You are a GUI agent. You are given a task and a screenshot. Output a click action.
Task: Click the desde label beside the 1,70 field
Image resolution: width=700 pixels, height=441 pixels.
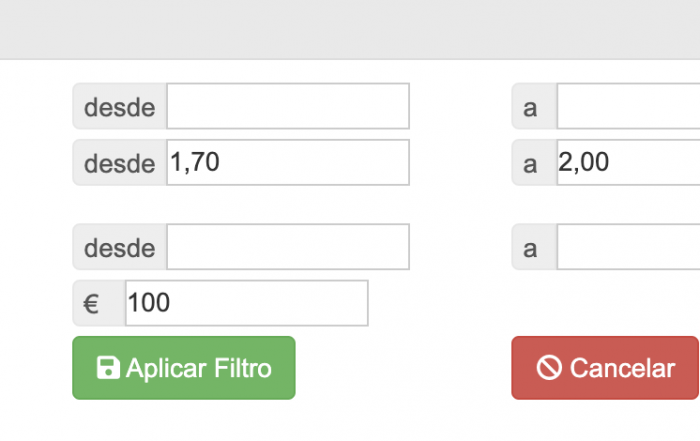120,162
